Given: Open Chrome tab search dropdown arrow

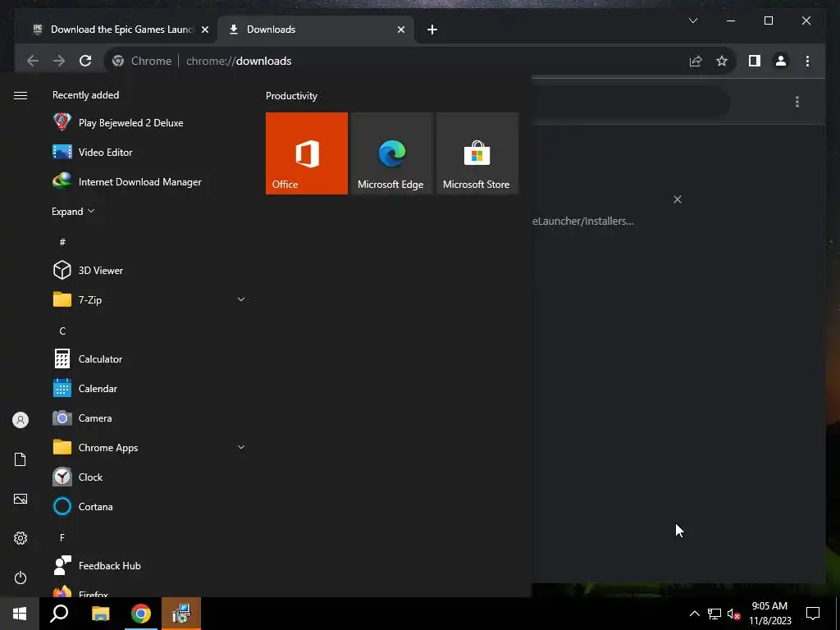Looking at the screenshot, I should pyautogui.click(x=692, y=21).
